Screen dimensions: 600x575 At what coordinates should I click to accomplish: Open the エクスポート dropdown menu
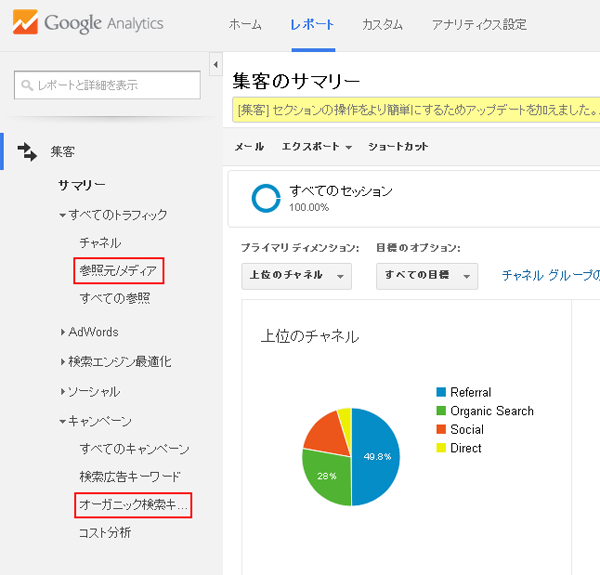tap(317, 147)
